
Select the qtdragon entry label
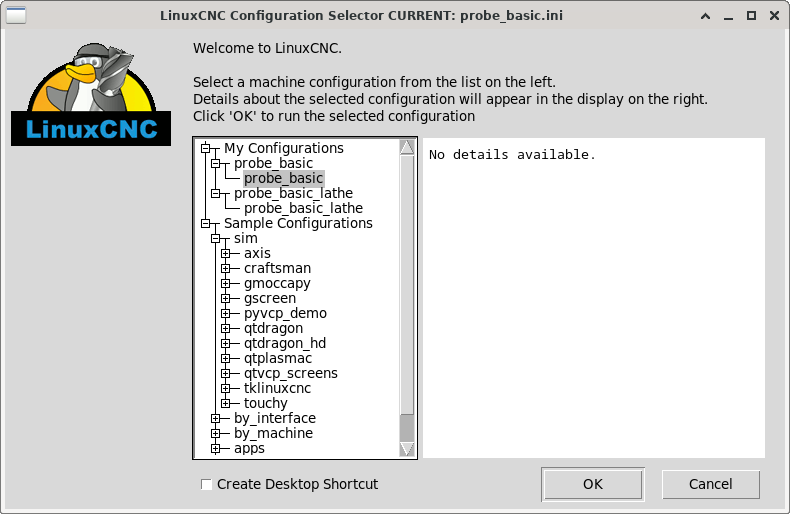coord(274,329)
